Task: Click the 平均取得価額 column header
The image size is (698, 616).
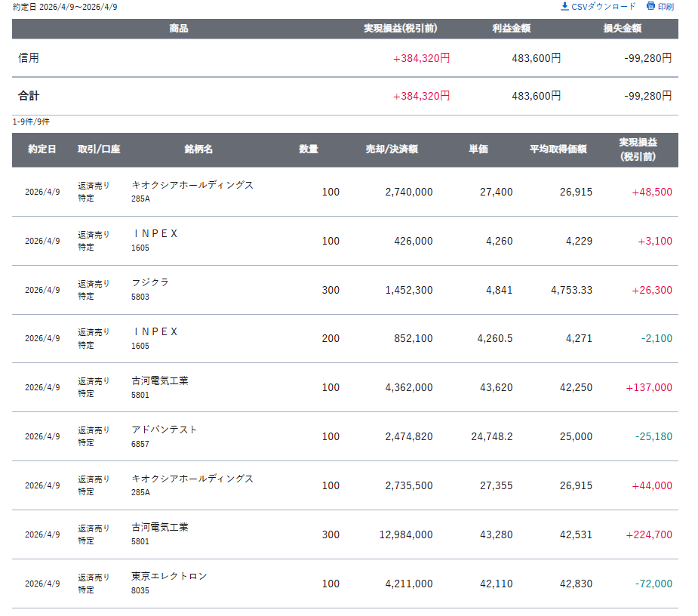Action: tap(558, 149)
